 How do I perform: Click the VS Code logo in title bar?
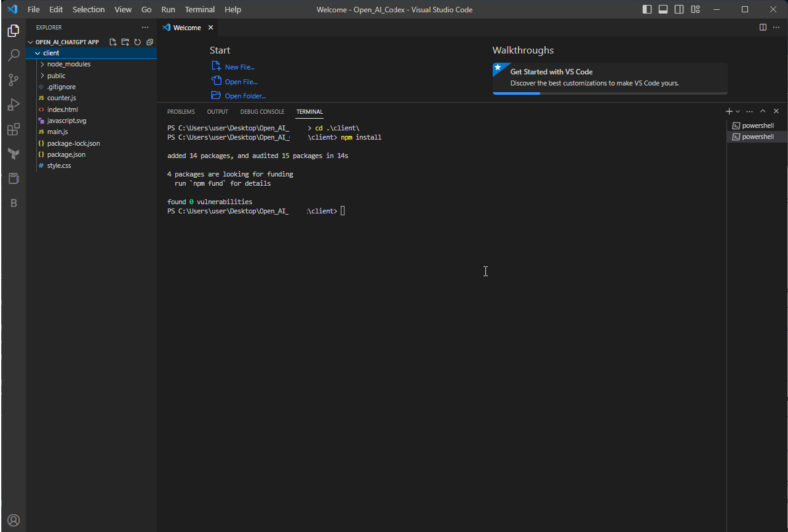click(12, 9)
